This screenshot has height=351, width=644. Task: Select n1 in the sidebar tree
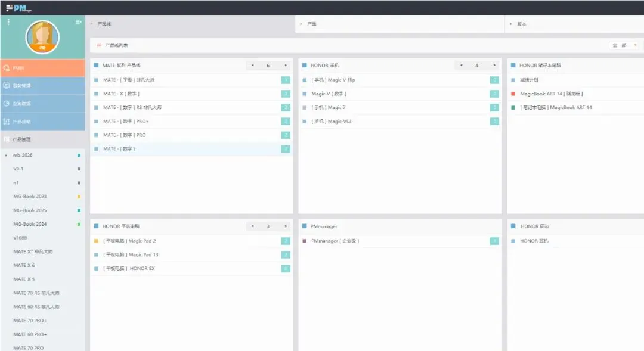[16, 183]
